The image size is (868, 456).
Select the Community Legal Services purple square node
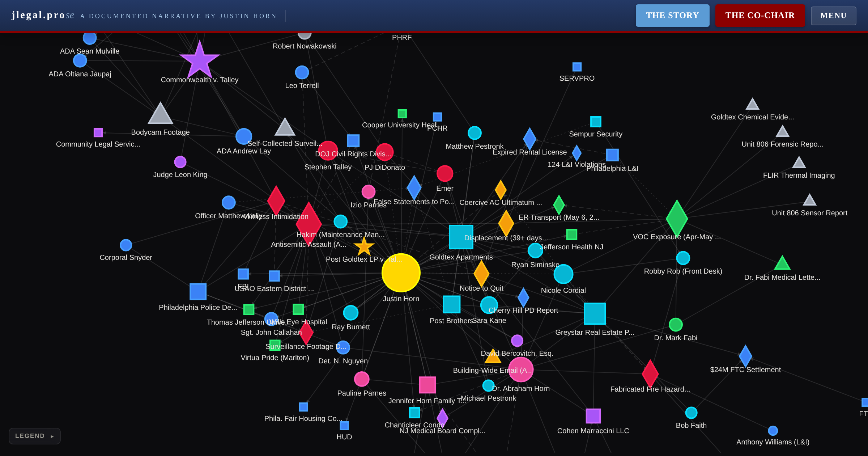tap(98, 133)
